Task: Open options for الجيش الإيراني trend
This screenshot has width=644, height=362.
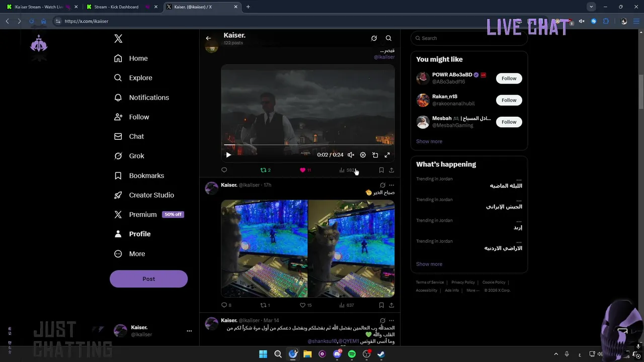Action: 519,200
